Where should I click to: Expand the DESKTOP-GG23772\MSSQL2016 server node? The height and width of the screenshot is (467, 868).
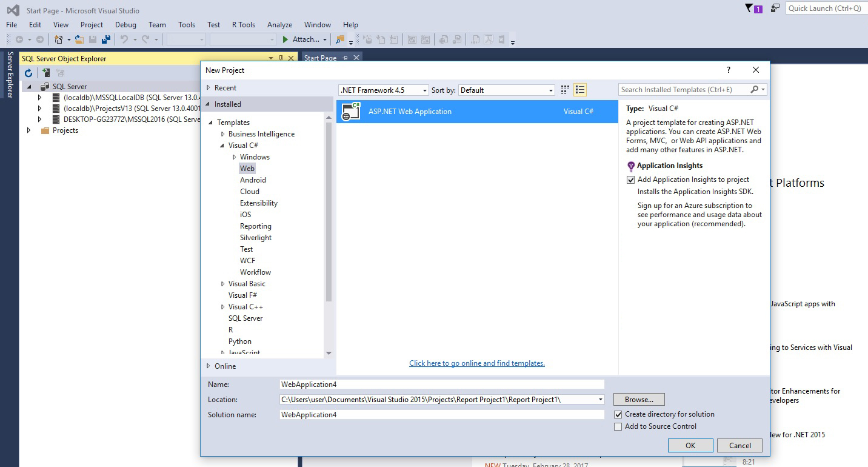(x=39, y=119)
